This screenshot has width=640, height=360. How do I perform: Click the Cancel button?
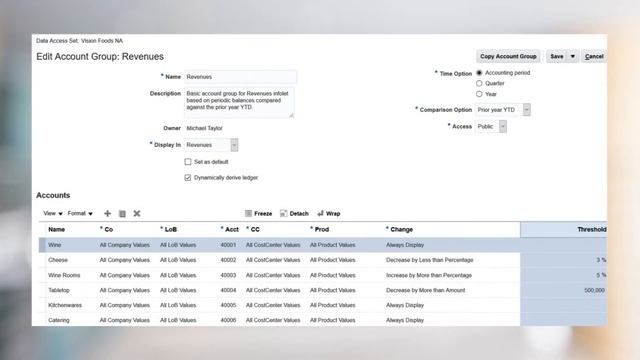[594, 56]
